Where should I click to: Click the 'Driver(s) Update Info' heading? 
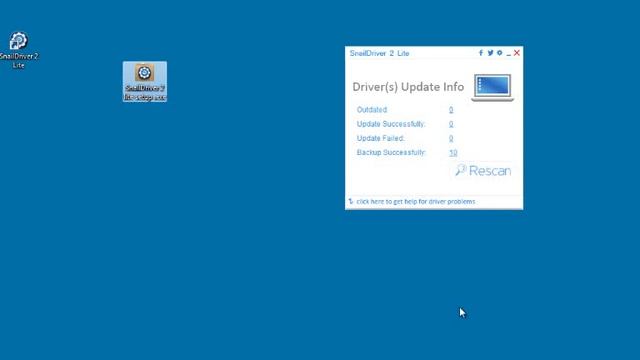408,87
